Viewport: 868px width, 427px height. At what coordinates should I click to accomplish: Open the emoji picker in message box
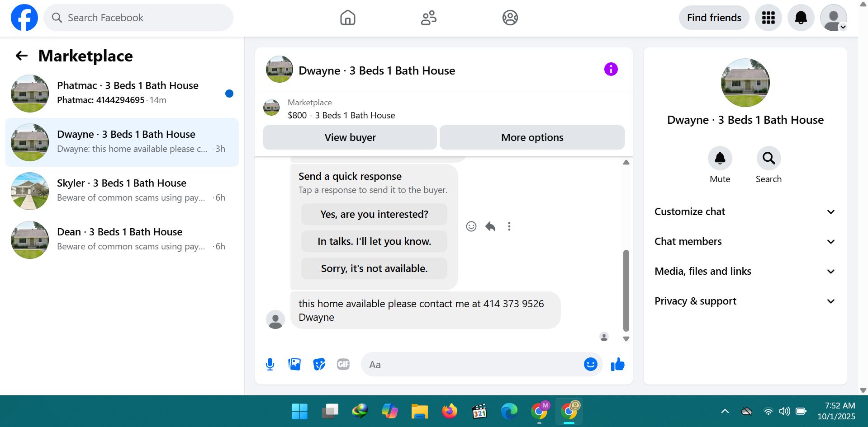[590, 364]
